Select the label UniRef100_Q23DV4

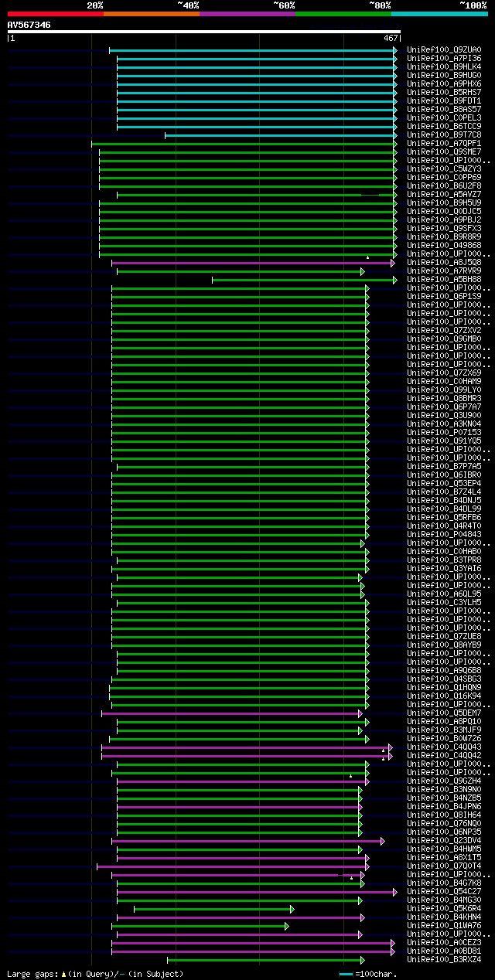[x=444, y=841]
